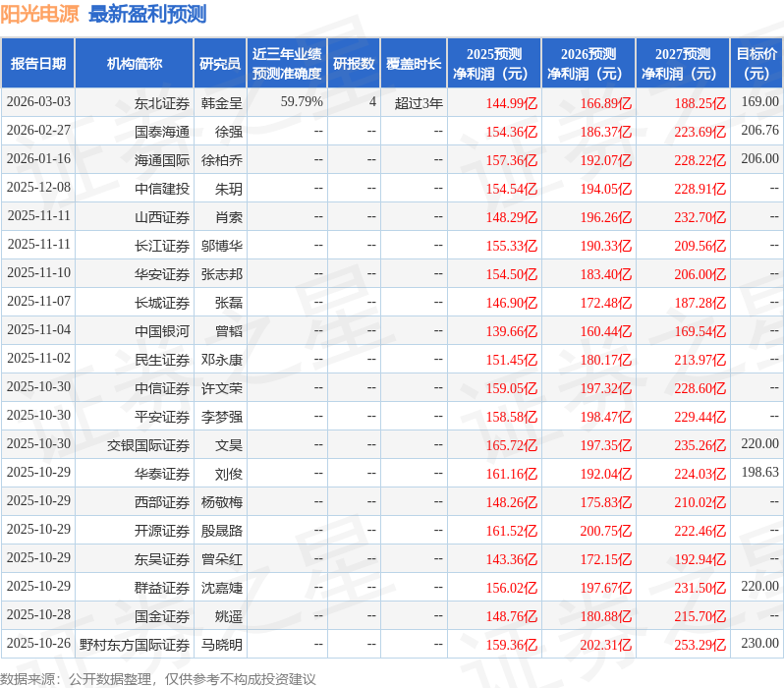Click the 2025预测净利润 column header
The height and width of the screenshot is (688, 784).
pos(493,64)
